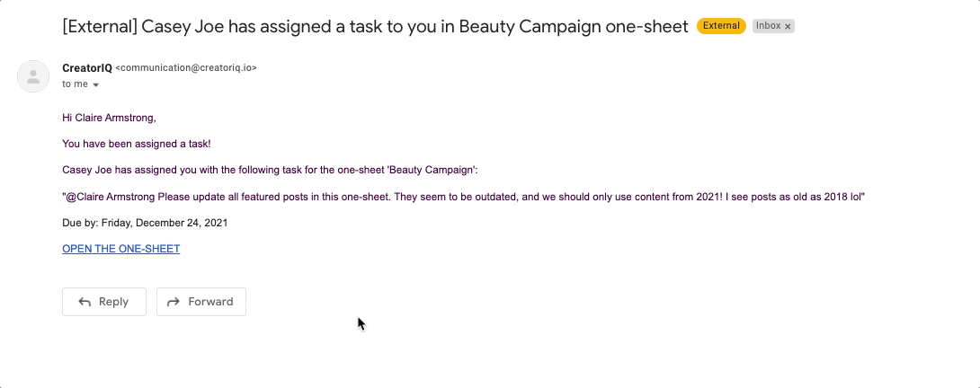
Task: Click the Reply button label
Action: coord(114,302)
